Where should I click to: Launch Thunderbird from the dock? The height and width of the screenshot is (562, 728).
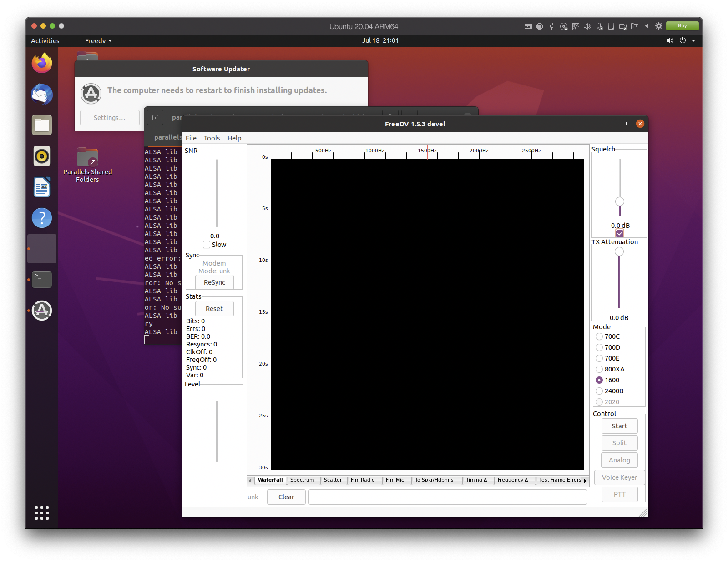pos(41,95)
